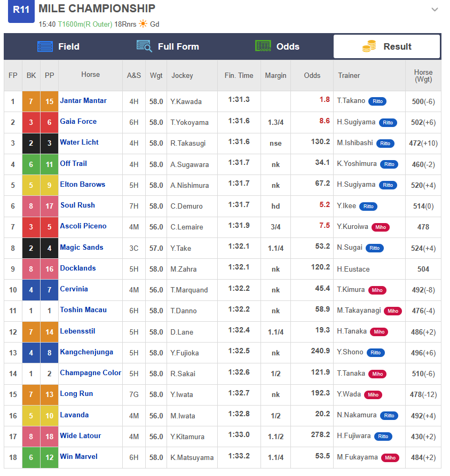Open Off Trail horse link

click(74, 163)
